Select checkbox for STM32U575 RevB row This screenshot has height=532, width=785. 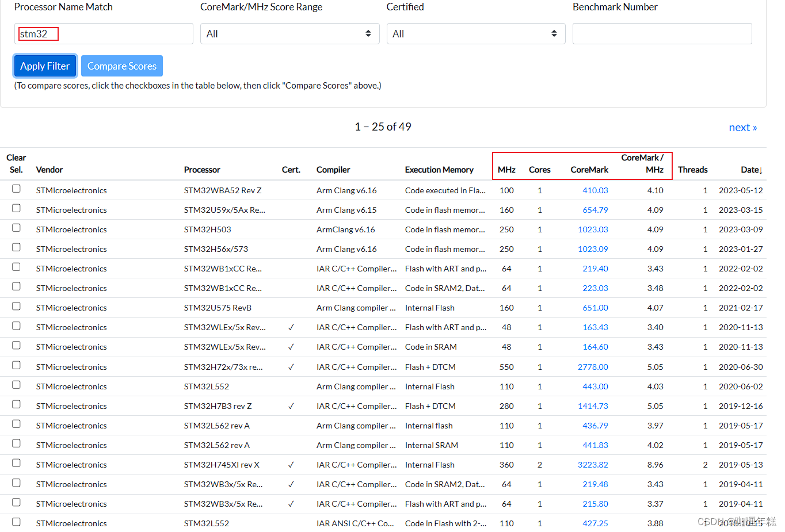pos(16,307)
